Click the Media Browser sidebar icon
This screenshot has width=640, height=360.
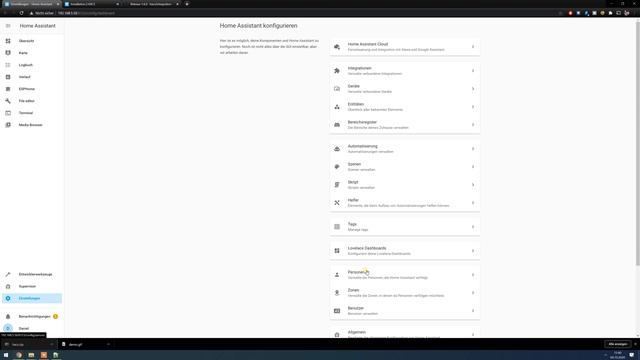(x=8, y=125)
